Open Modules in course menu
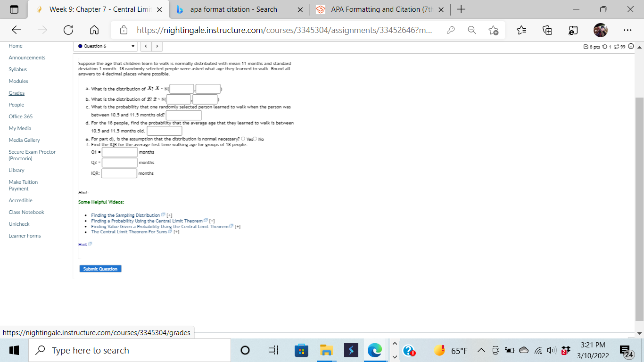This screenshot has width=644, height=362. (18, 81)
